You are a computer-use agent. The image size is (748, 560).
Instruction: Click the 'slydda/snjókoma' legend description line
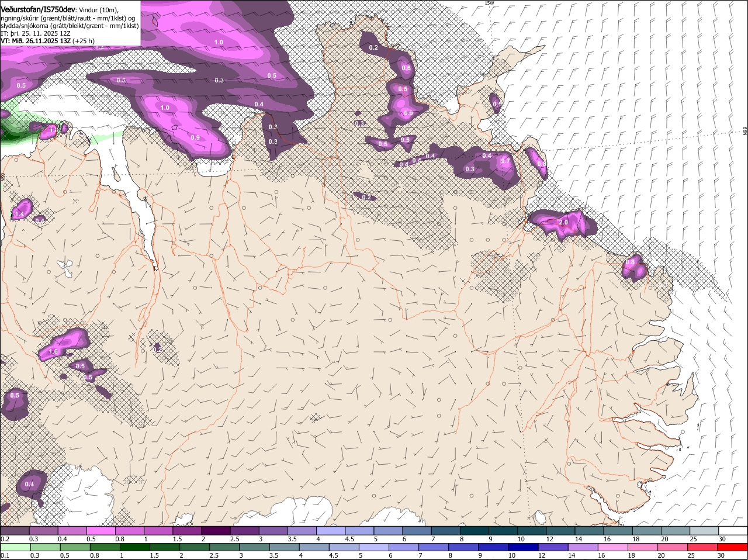[x=70, y=26]
